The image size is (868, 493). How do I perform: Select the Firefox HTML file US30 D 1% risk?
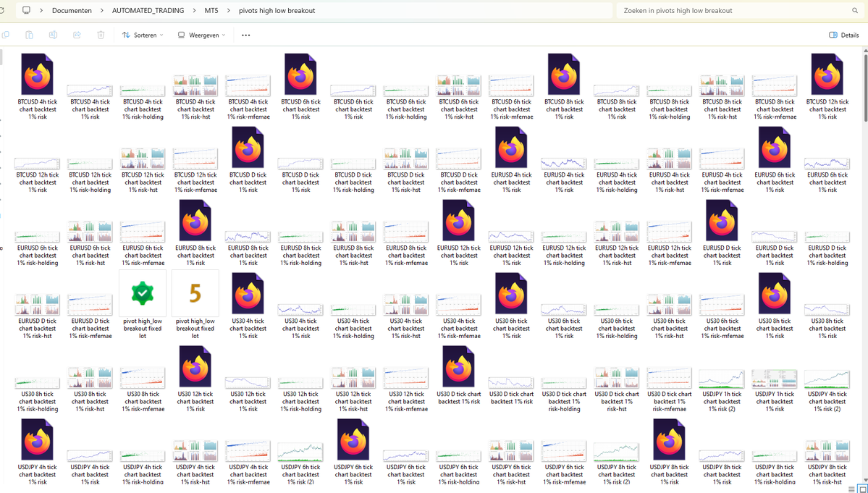click(459, 366)
